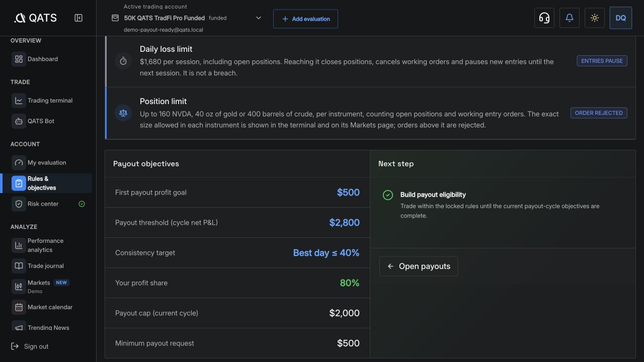Image resolution: width=644 pixels, height=362 pixels.
Task: Open Trade journal book icon
Action: pyautogui.click(x=19, y=266)
